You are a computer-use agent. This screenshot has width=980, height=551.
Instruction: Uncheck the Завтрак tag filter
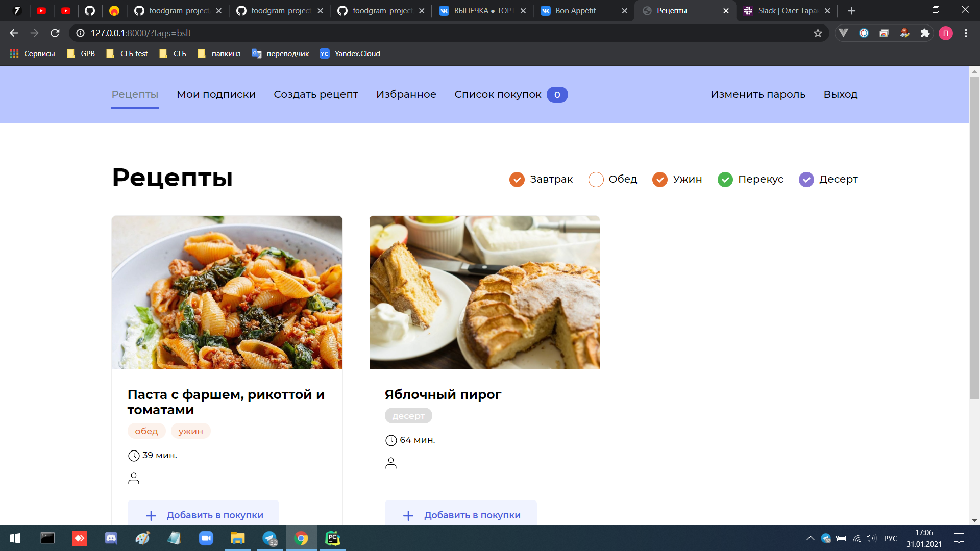click(517, 180)
